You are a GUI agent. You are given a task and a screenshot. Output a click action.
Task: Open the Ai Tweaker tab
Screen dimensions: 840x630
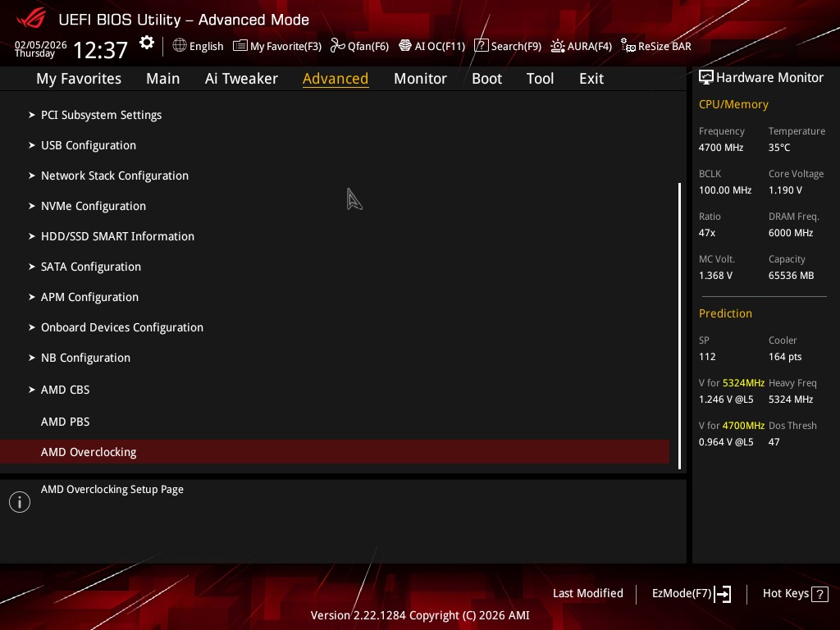241,79
